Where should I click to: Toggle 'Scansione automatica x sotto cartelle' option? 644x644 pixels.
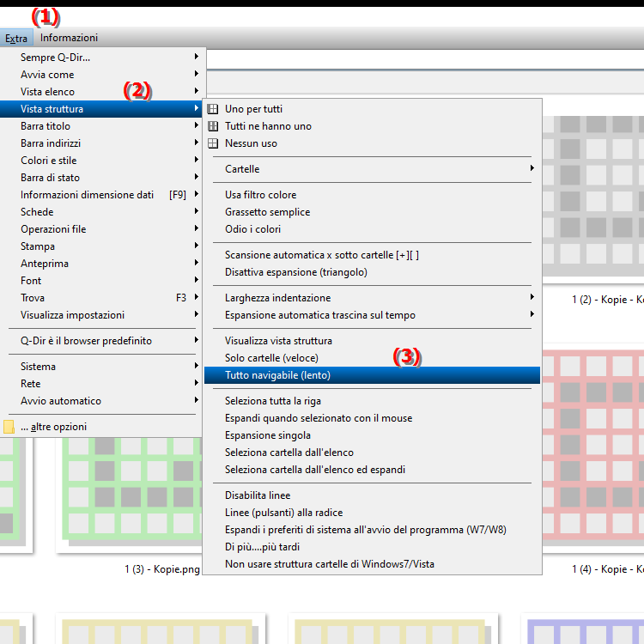coord(372,255)
